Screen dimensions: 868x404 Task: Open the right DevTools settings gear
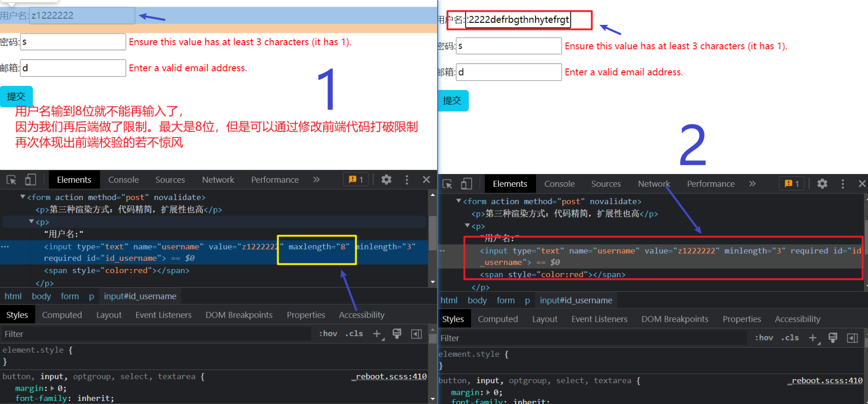[822, 184]
